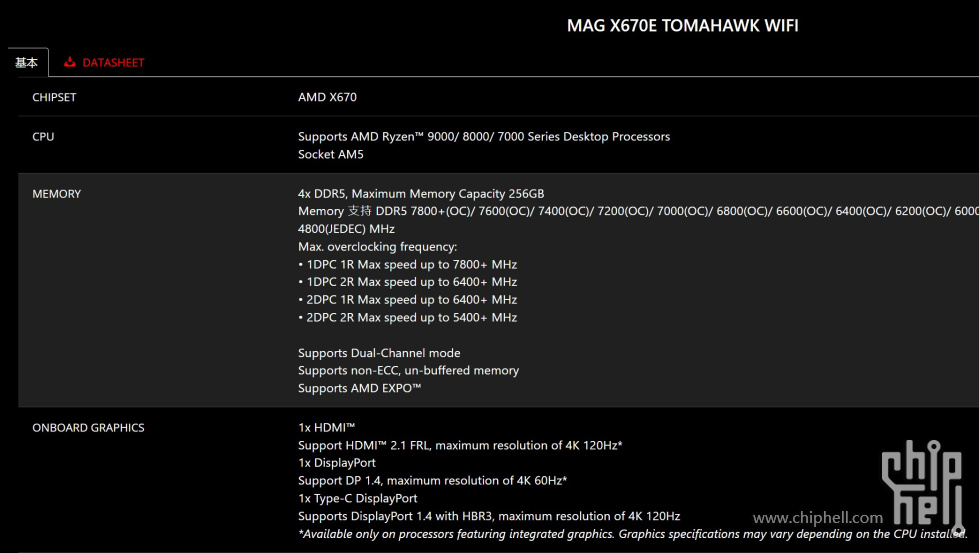Click the non-ECC, un-buffered memory line
Viewport: 979px width, 553px height.
tap(408, 371)
